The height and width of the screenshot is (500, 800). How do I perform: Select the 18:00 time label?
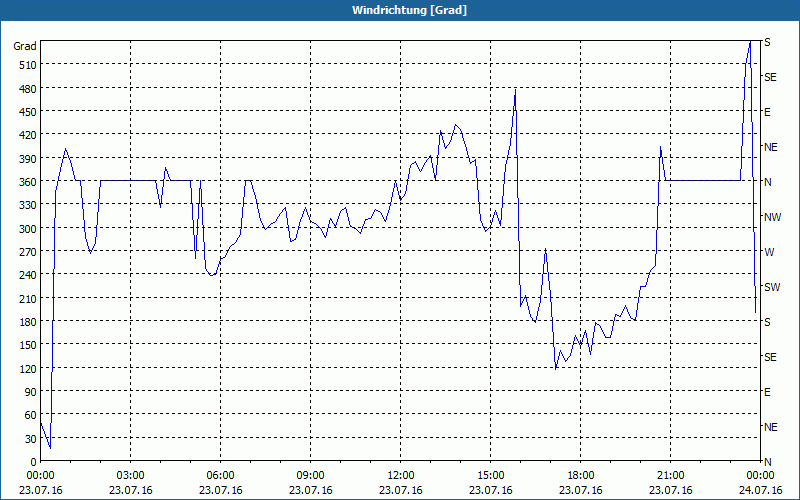pos(581,476)
